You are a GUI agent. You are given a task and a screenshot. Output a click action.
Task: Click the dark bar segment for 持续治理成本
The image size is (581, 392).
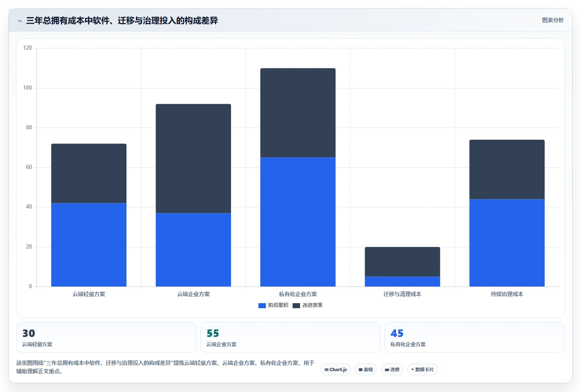[507, 169]
